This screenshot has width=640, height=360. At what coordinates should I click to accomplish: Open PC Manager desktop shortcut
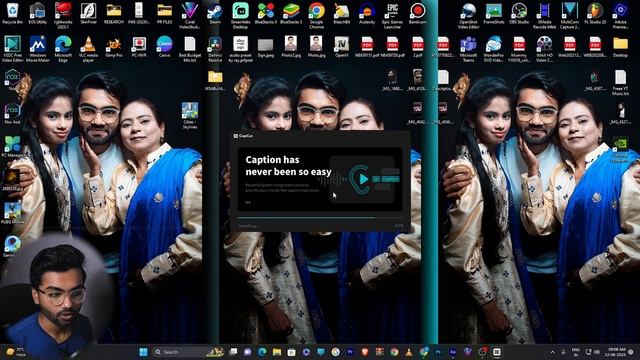point(12,147)
